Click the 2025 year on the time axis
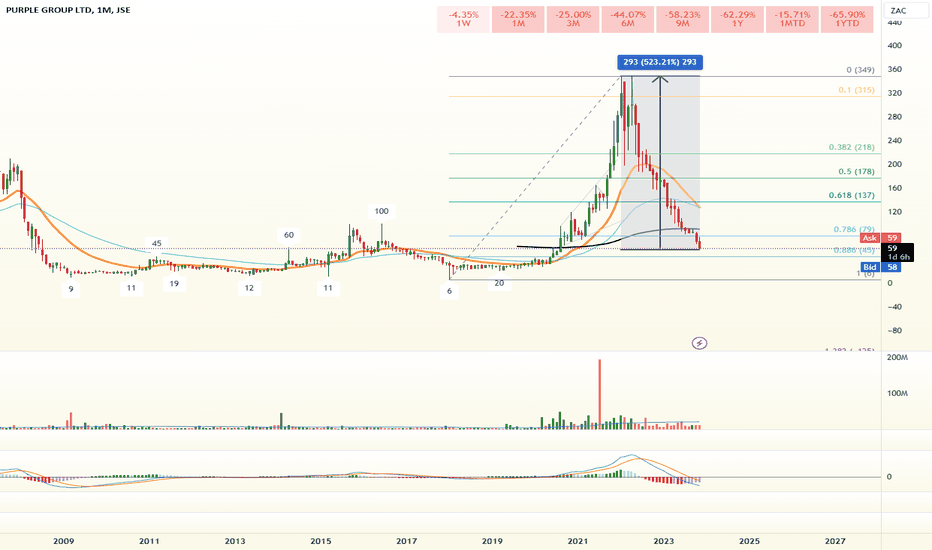Screen dimensions: 932x550 750,541
